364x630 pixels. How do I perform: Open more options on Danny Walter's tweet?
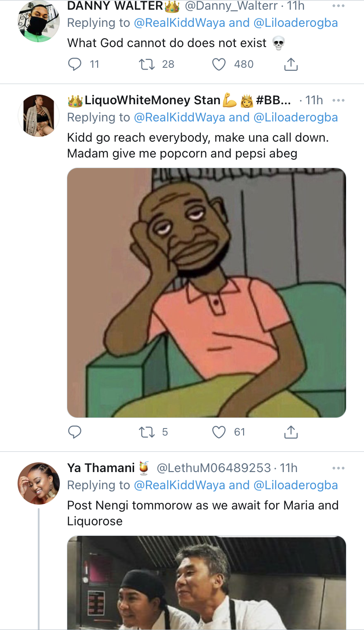pos(338,6)
